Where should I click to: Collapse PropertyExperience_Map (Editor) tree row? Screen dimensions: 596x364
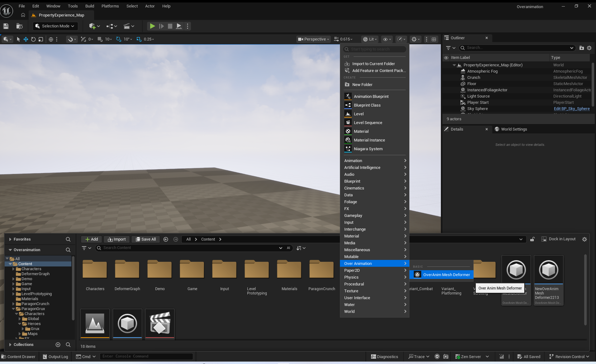[x=454, y=65]
